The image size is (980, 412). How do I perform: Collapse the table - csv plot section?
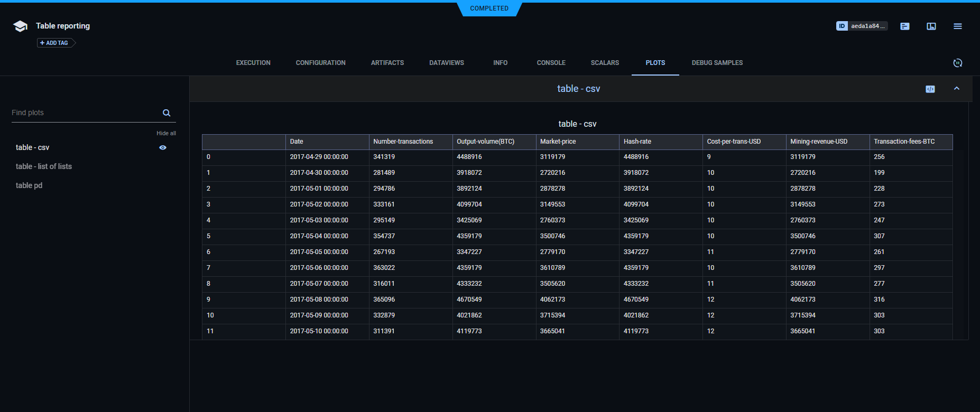tap(956, 89)
